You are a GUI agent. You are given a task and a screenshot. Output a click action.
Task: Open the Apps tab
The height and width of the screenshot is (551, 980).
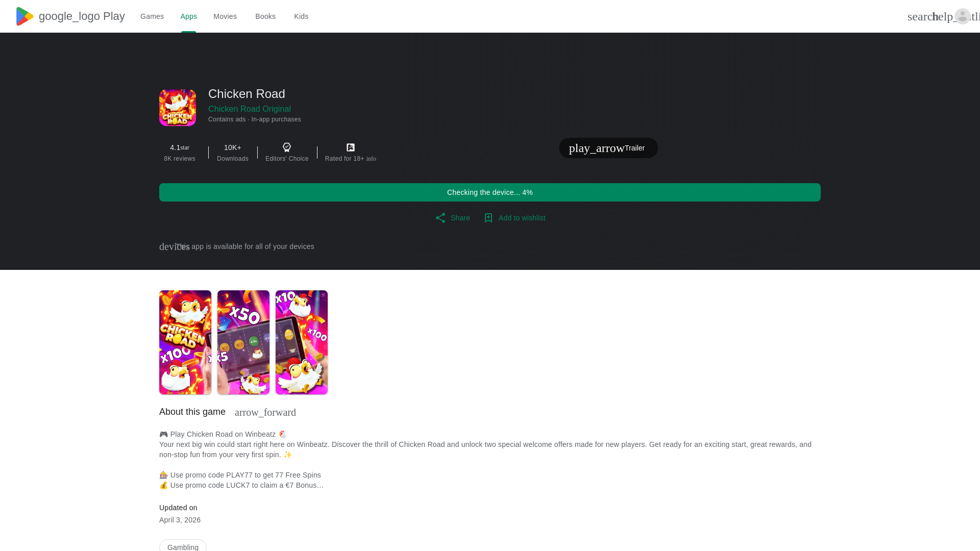pos(188,16)
